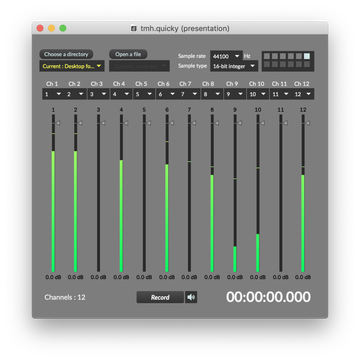Choose input for Ch 9 dropdown

235,94
